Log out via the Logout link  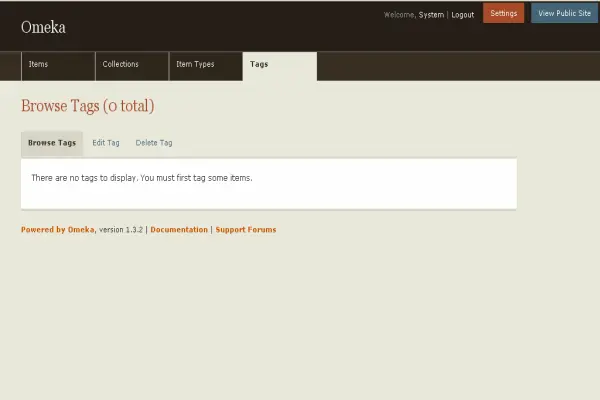click(x=462, y=15)
